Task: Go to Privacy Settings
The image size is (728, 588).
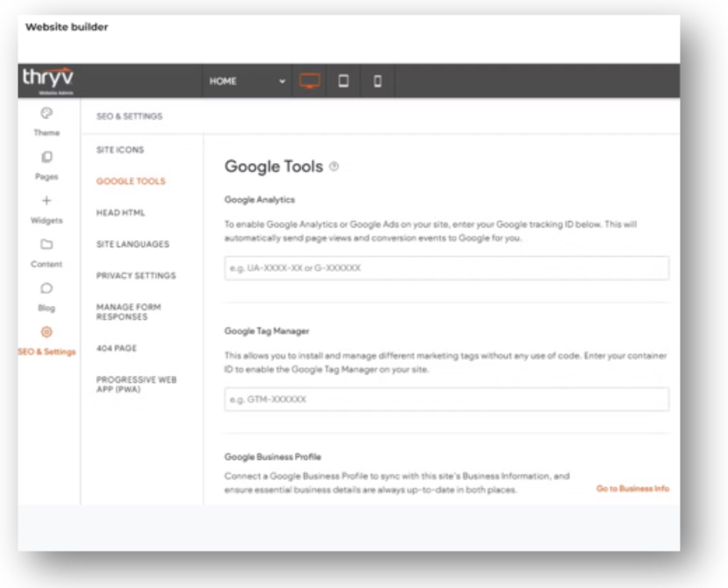Action: pyautogui.click(x=136, y=276)
